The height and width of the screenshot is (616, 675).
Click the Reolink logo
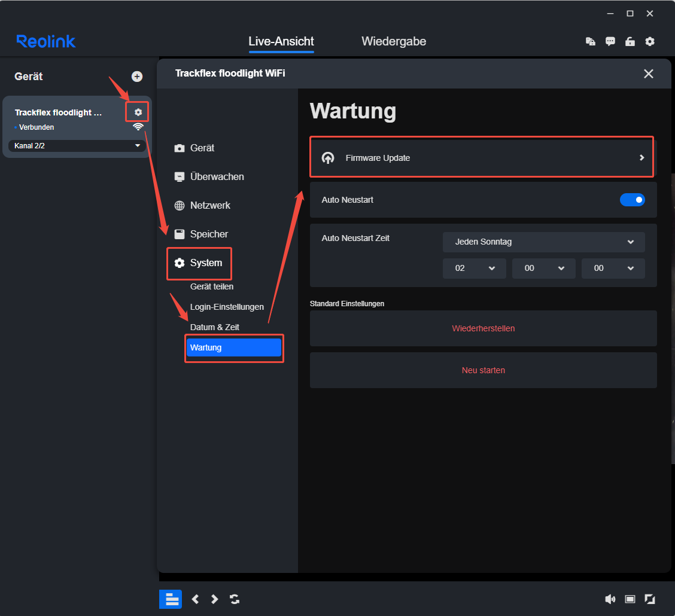(45, 41)
